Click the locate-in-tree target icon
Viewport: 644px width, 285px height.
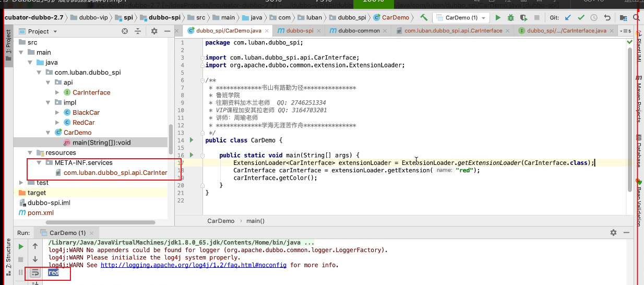(x=125, y=31)
